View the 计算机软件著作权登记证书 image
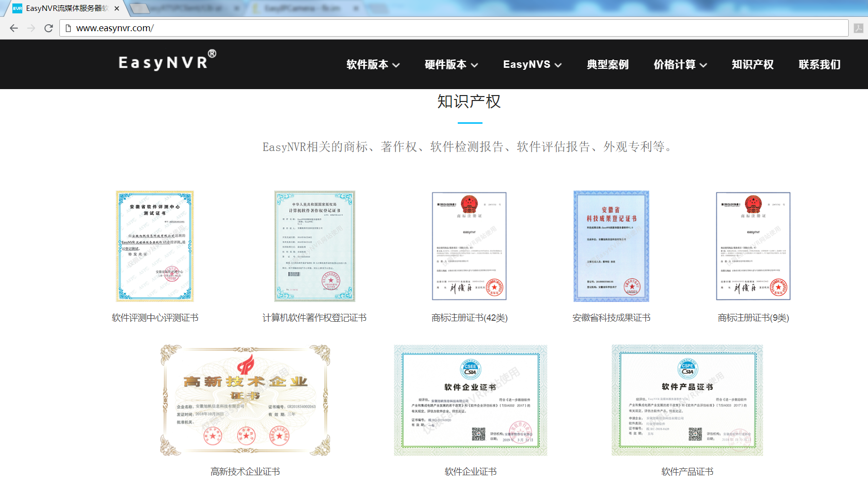 [x=315, y=246]
